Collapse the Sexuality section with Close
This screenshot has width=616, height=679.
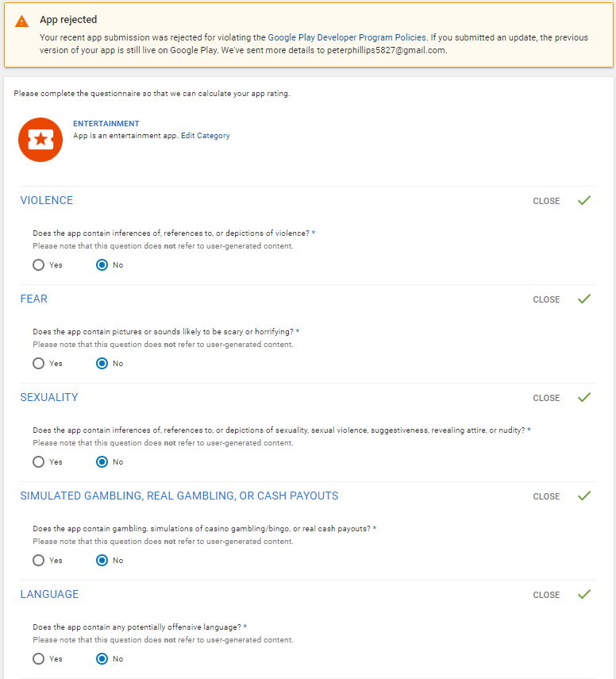click(546, 399)
